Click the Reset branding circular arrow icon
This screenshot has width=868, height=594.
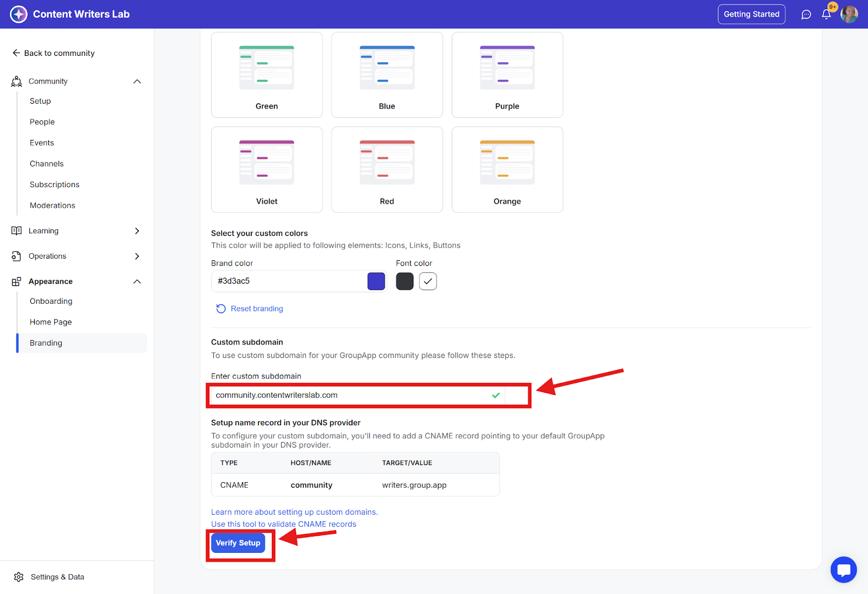pyautogui.click(x=221, y=309)
